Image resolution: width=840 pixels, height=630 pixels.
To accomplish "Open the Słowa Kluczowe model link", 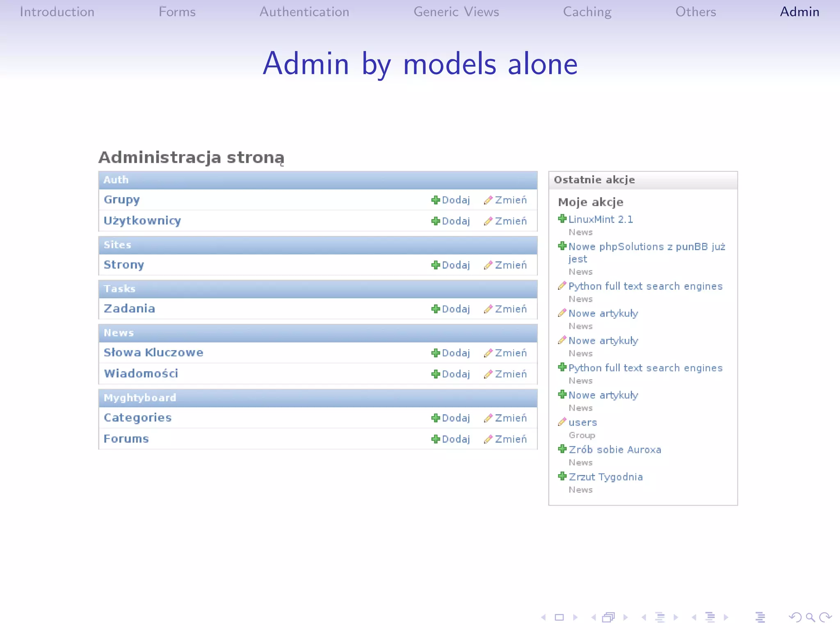I will pos(153,353).
